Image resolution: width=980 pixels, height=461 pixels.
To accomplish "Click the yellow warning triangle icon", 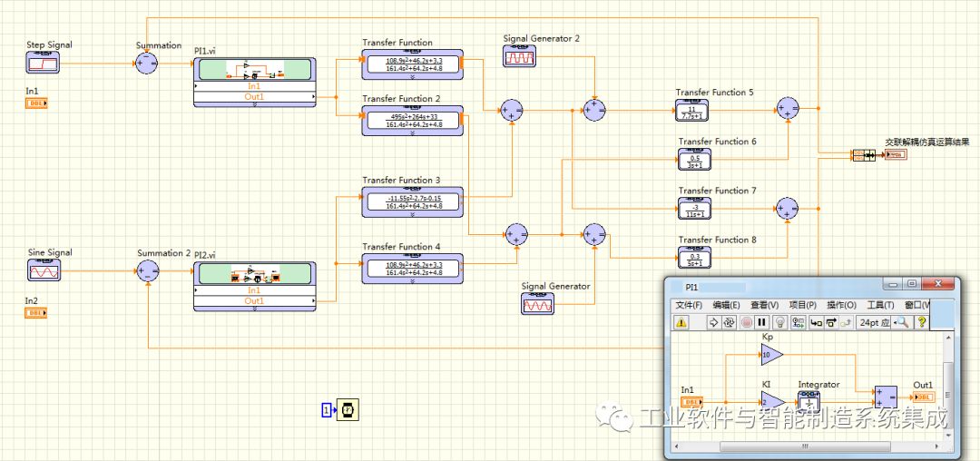I will (x=681, y=322).
